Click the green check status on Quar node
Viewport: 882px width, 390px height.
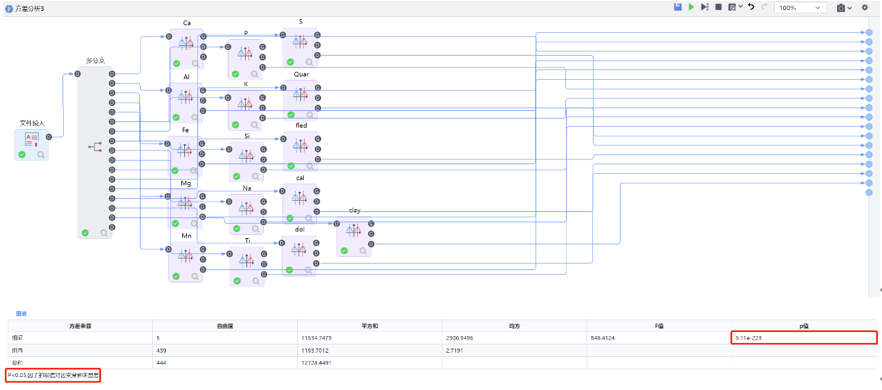pos(290,114)
